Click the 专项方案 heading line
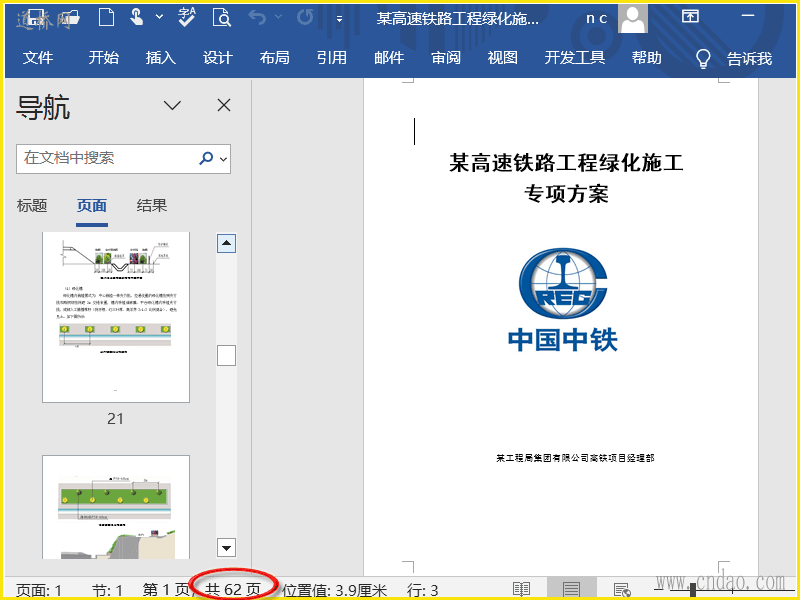Viewport: 800px width, 600px height. [x=566, y=194]
